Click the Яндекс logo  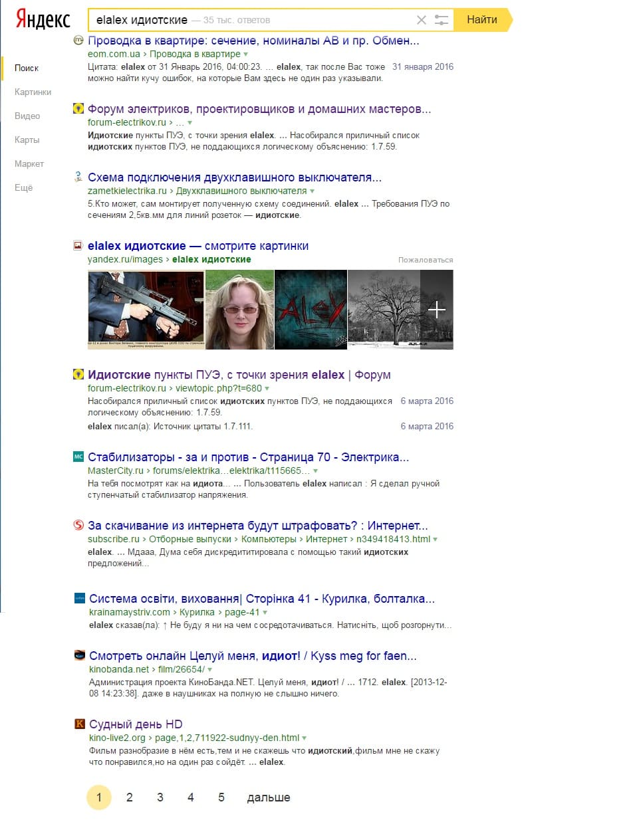43,19
